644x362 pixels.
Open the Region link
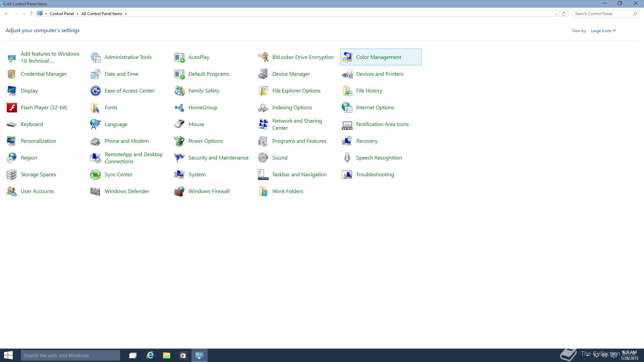tap(29, 158)
